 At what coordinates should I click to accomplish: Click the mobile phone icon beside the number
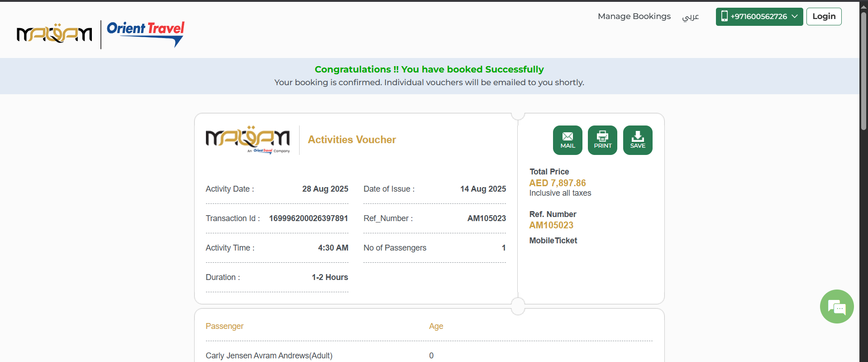point(724,16)
